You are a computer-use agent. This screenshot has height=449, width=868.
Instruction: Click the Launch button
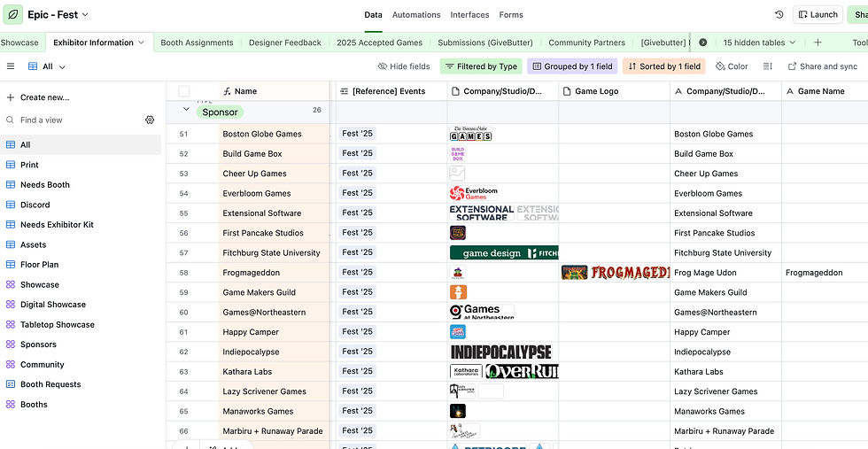coord(818,15)
